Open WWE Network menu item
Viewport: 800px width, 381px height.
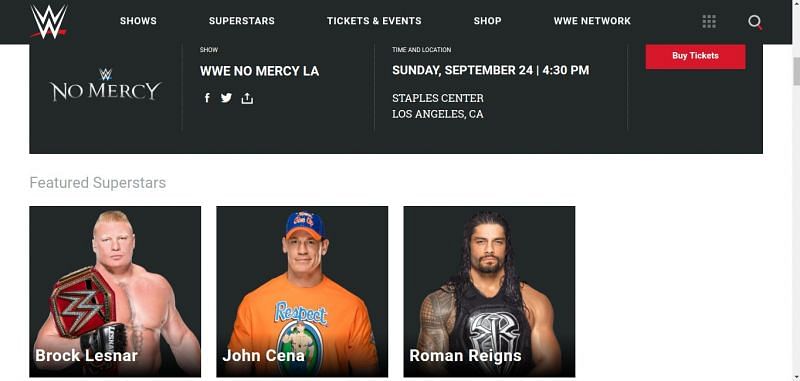(592, 21)
